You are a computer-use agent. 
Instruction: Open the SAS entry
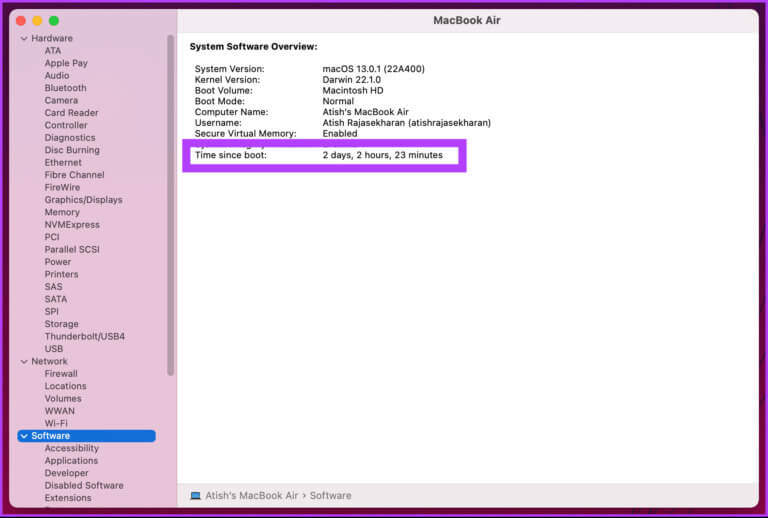[x=53, y=286]
